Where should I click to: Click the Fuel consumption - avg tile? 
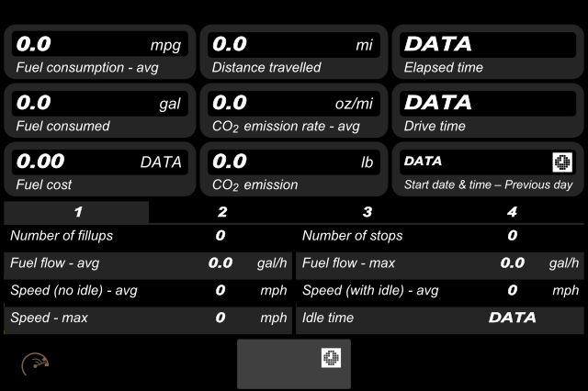pos(100,52)
